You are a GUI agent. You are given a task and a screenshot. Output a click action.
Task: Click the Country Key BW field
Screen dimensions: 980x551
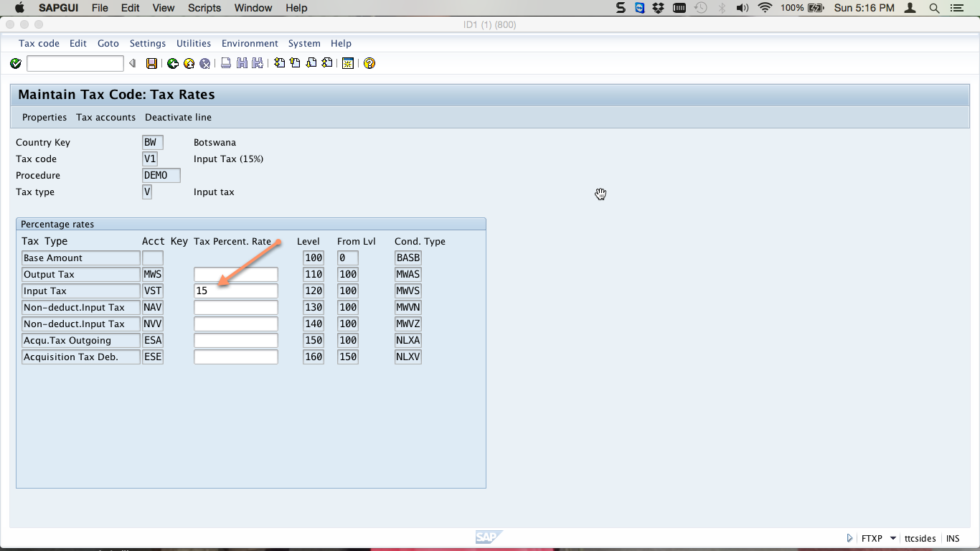coord(153,142)
